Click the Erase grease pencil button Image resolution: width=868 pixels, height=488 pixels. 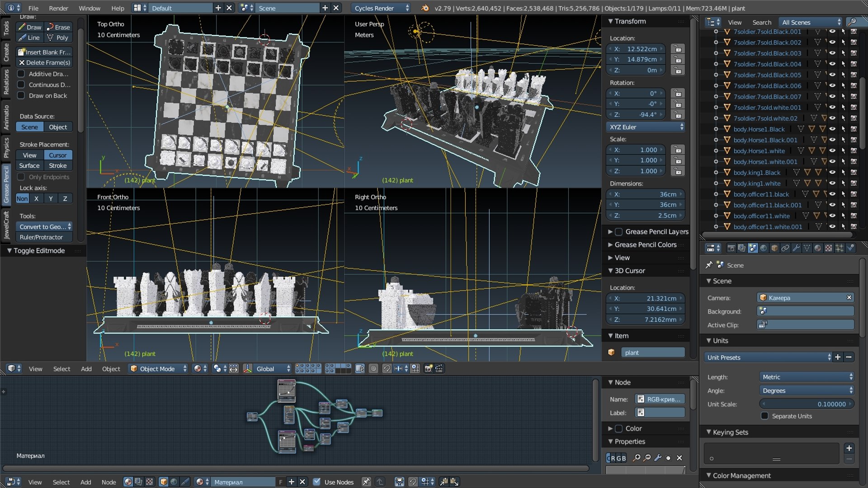click(x=59, y=27)
